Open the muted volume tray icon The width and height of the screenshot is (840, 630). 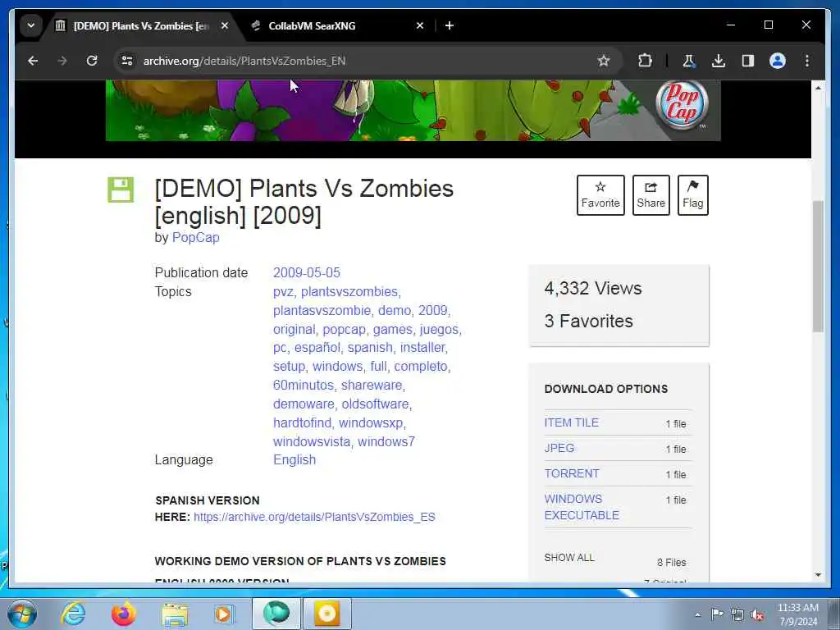pos(757,614)
